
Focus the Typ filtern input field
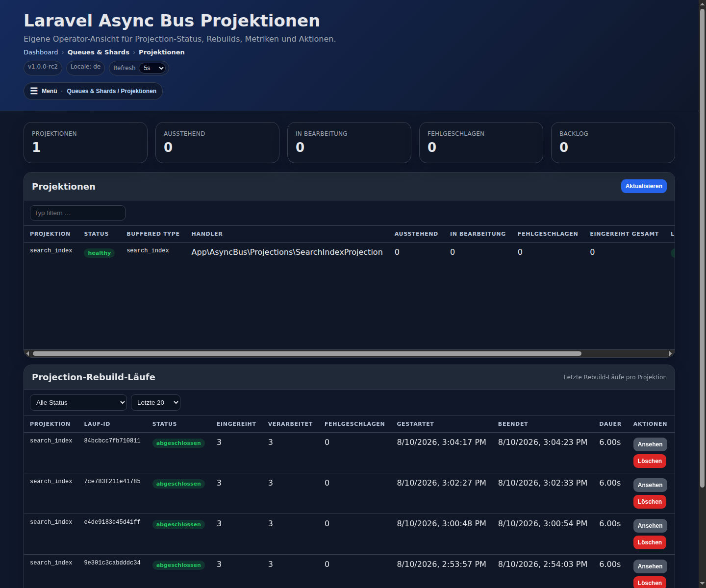[x=77, y=213]
